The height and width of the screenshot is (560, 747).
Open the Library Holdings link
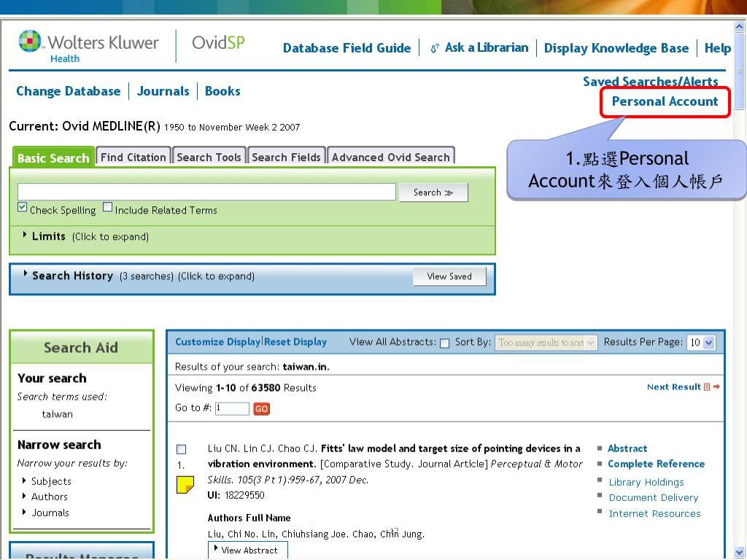click(x=646, y=483)
